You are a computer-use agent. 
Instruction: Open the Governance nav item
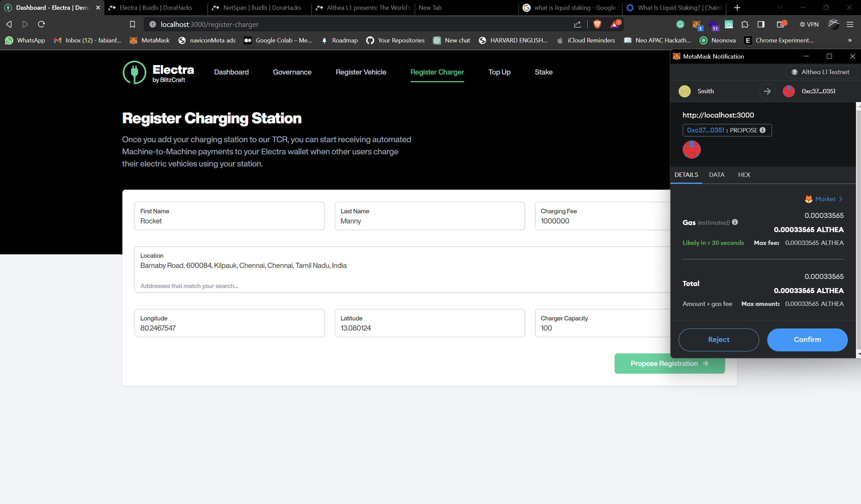(292, 72)
